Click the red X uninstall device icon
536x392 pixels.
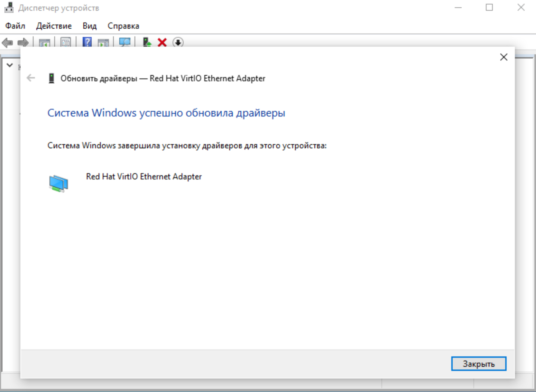tap(162, 43)
